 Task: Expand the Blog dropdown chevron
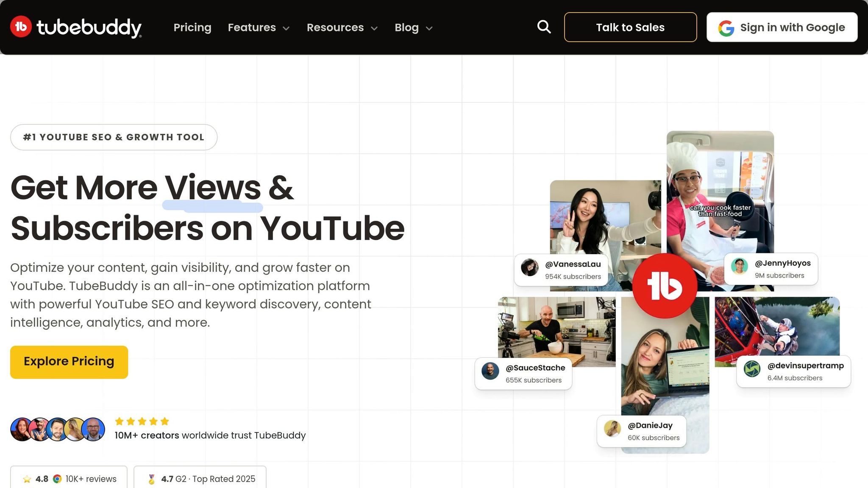tap(429, 28)
